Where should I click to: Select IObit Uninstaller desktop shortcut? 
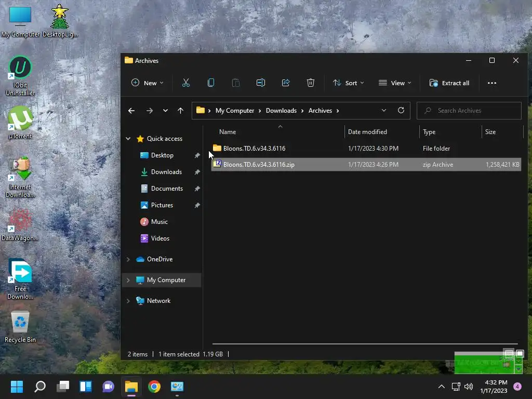(20, 76)
